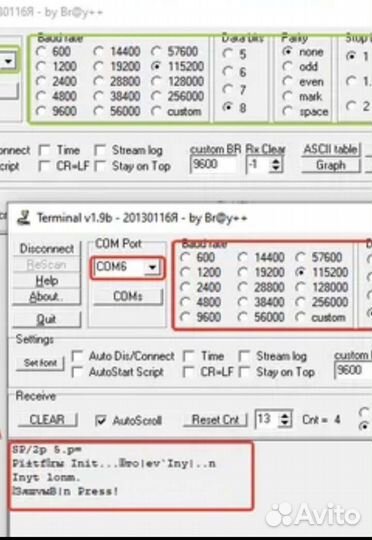Click the Terminal app icon in title bar
The image size is (372, 540).
pos(24,218)
